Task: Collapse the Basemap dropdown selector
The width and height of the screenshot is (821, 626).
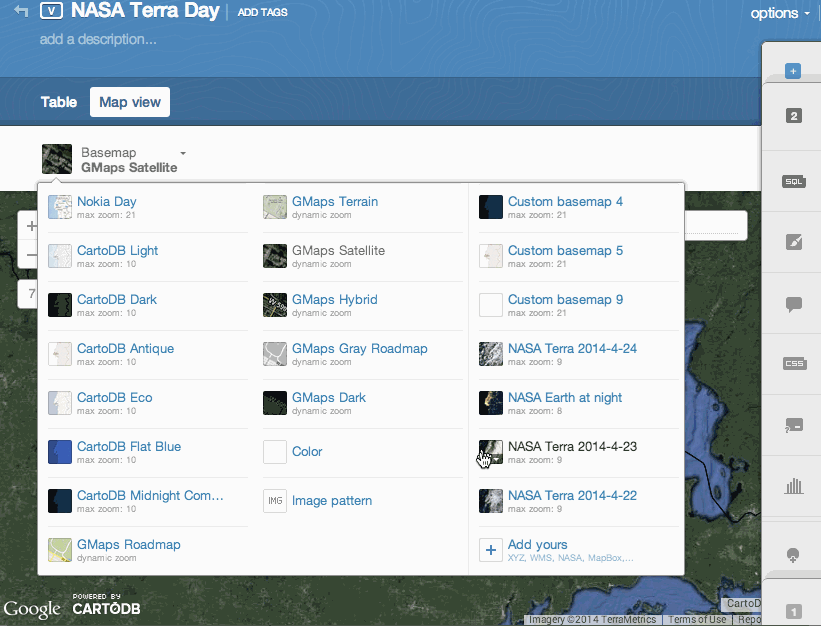Action: 128,159
